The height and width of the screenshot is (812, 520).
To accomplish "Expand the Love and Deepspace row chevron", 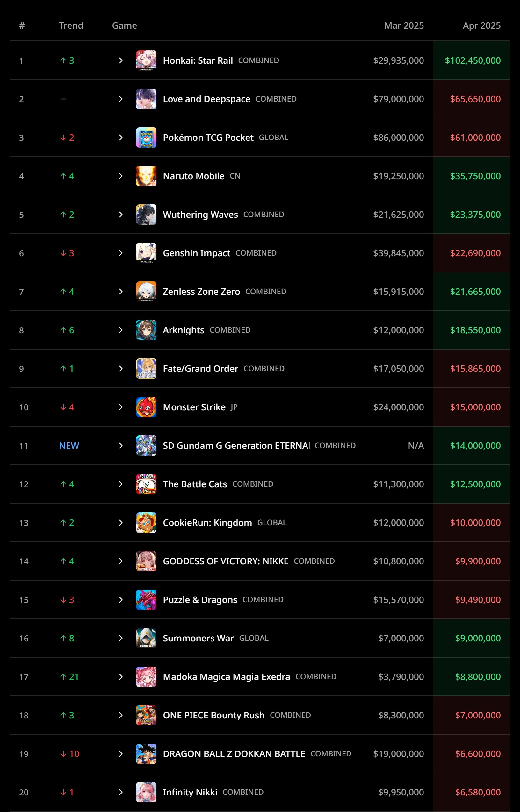I will (x=121, y=99).
